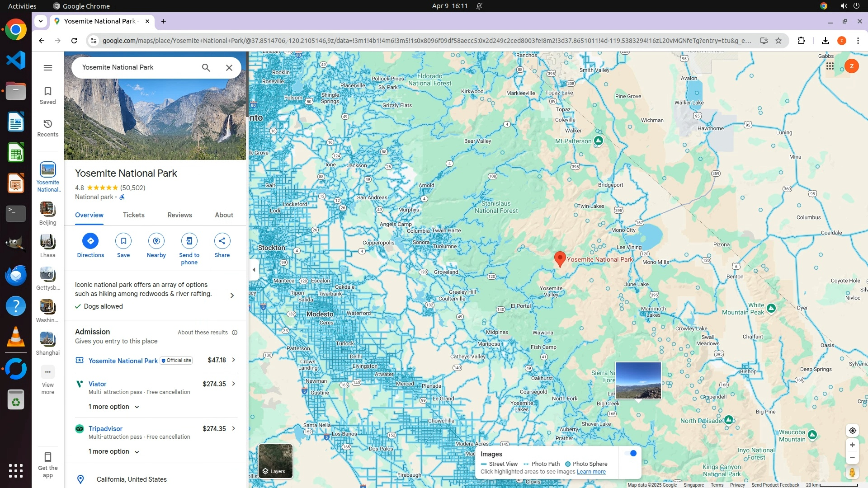868x488 pixels.
Task: Click the Nearby icon
Action: click(156, 241)
